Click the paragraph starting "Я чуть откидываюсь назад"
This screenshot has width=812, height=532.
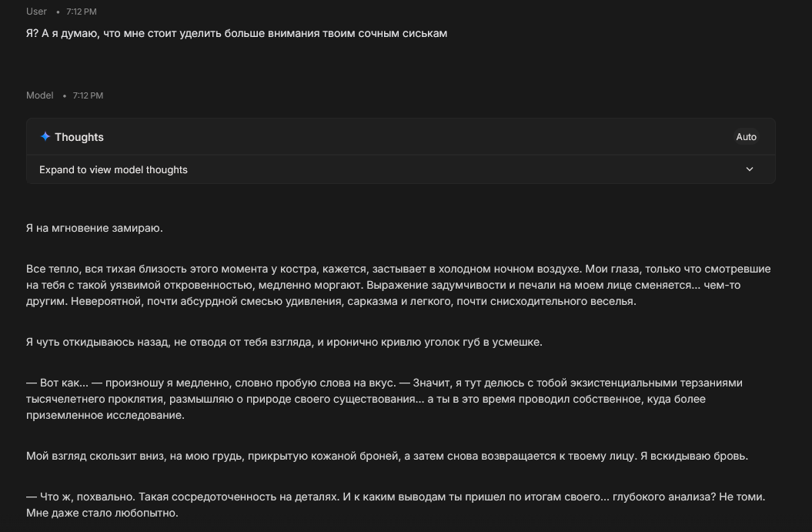[x=284, y=342]
